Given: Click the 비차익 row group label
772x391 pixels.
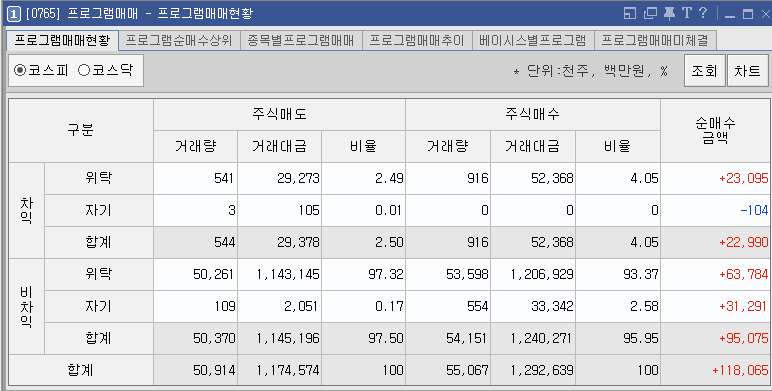Looking at the screenshot, I should pyautogui.click(x=27, y=306).
